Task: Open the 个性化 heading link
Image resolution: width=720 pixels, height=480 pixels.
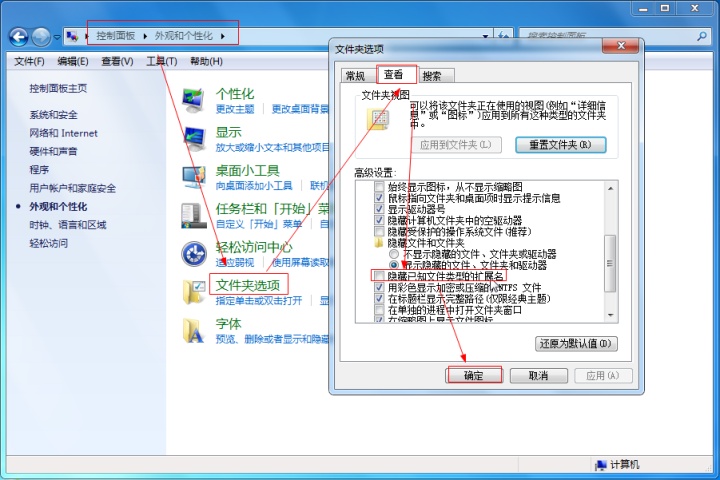Action: click(235, 94)
